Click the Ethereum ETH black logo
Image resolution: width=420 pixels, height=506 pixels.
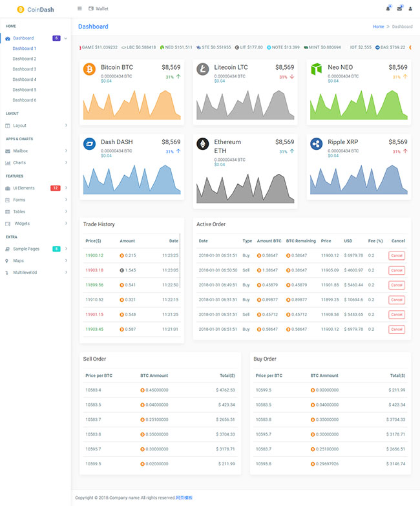tap(203, 143)
